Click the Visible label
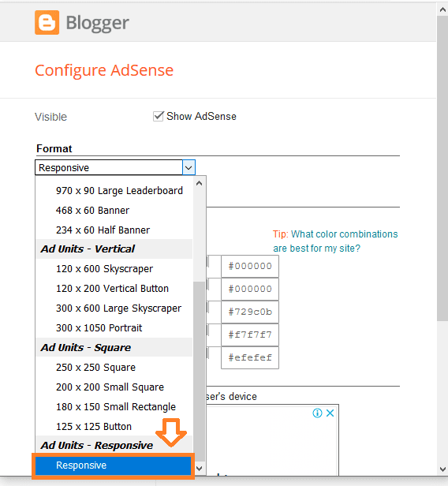 click(x=50, y=117)
